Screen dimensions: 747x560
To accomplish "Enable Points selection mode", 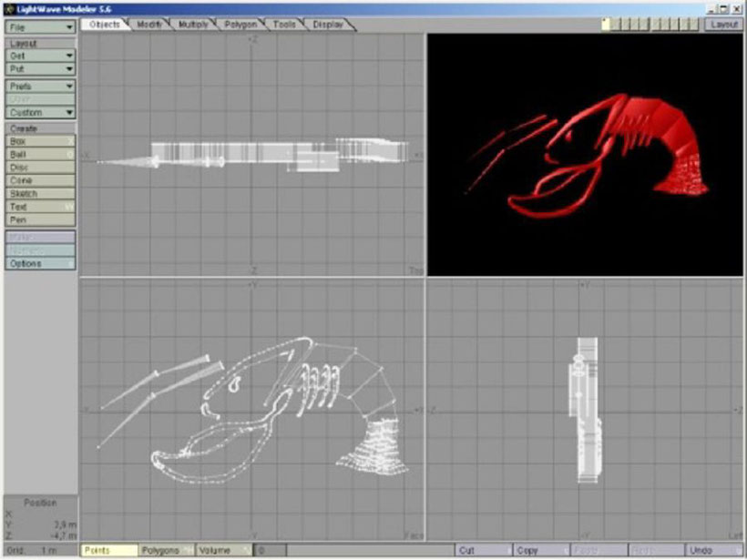I will click(x=109, y=551).
